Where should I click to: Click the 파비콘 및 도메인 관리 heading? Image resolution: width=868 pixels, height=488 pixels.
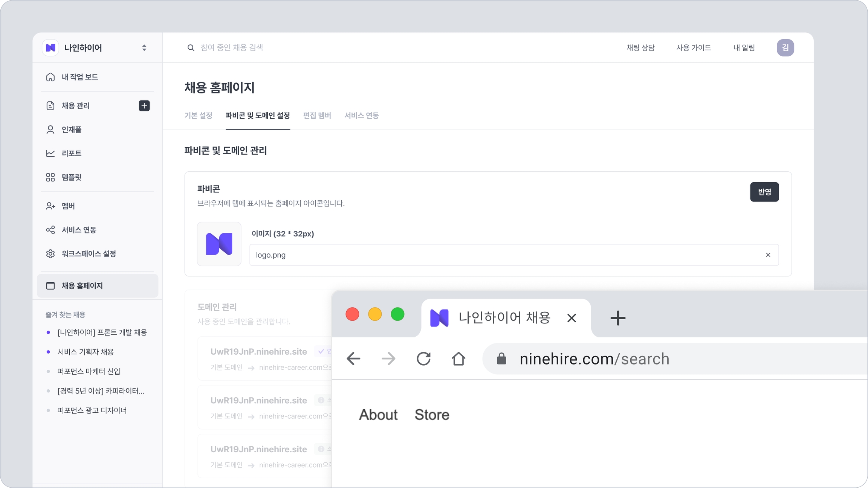point(225,151)
